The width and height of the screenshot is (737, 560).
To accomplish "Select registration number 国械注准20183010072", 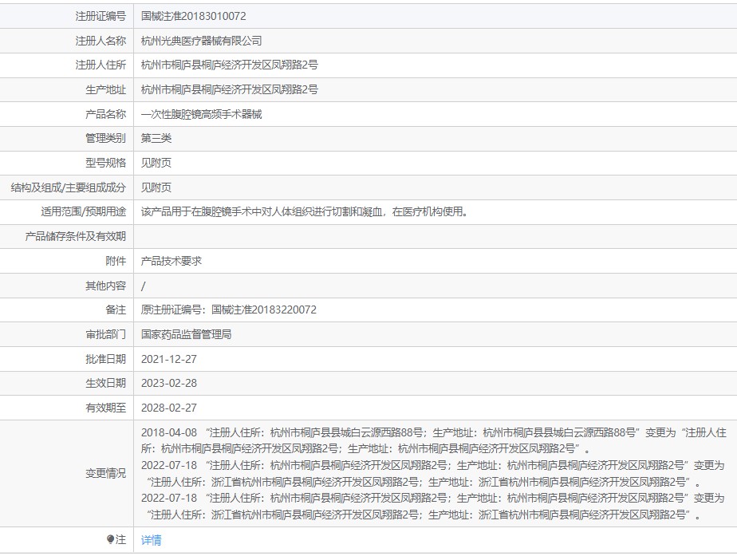I will (193, 16).
